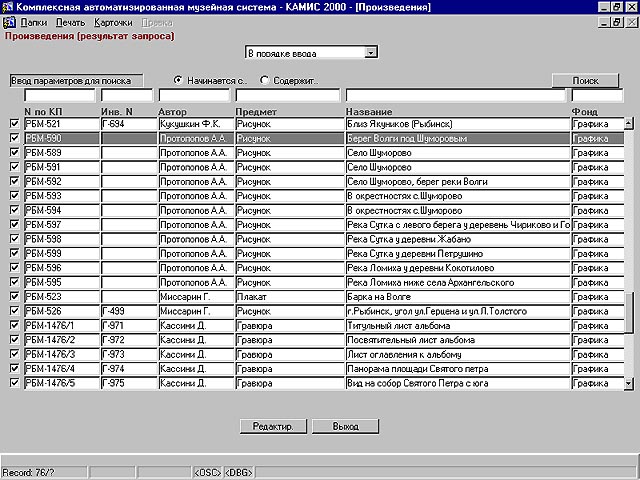Click title 'Река Сутка у деревни Петрушино'
Viewport: 640px width, 480px height.
tap(458, 253)
